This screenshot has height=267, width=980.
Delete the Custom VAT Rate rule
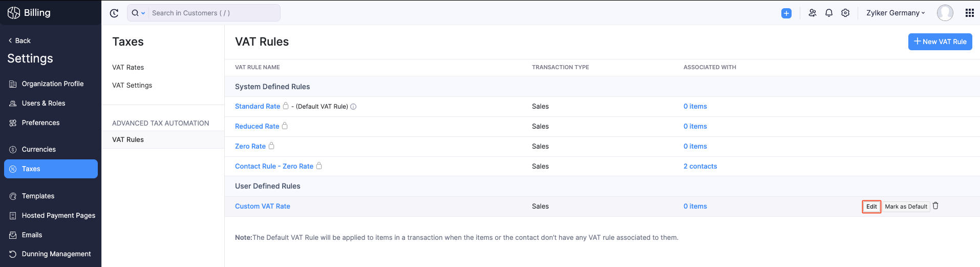935,206
